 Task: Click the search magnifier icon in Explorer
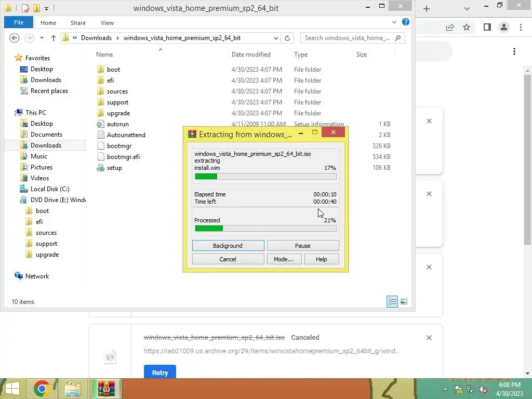(398, 37)
